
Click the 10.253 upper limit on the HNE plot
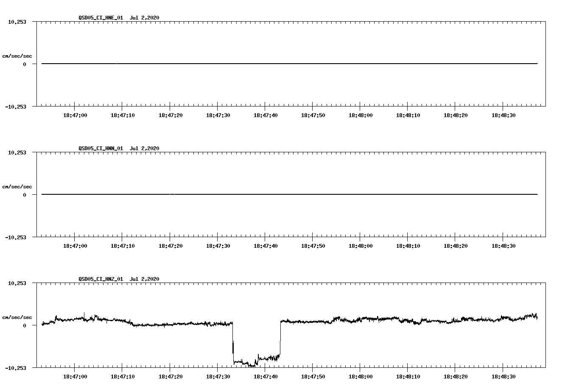pyautogui.click(x=17, y=22)
